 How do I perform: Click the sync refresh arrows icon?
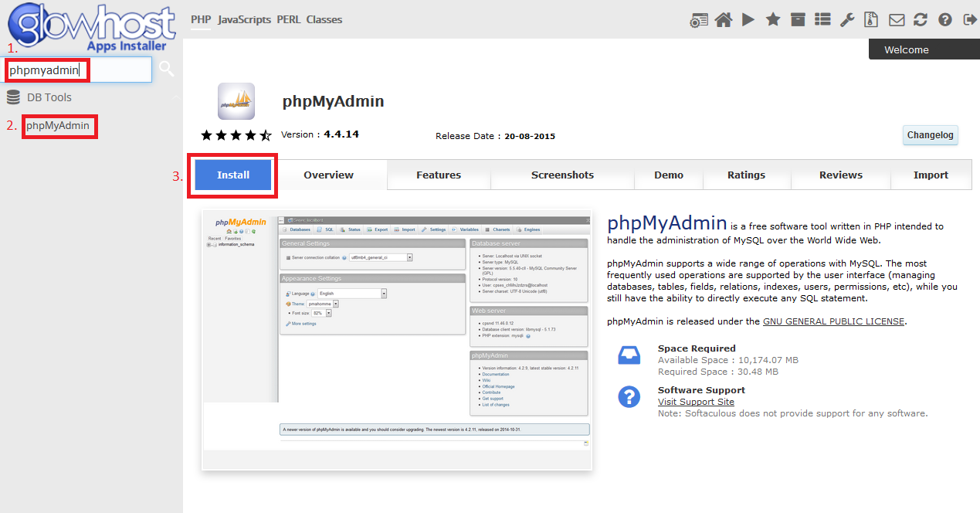pos(920,20)
